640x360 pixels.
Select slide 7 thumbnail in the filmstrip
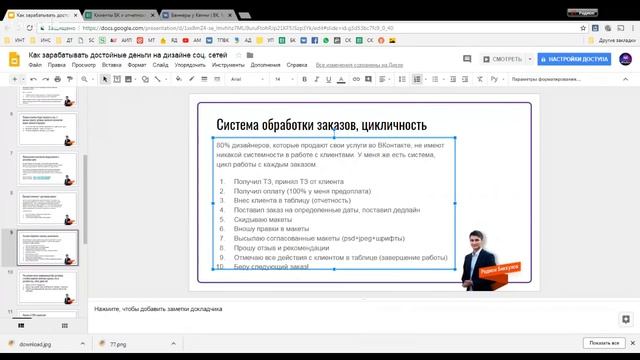coord(48,169)
